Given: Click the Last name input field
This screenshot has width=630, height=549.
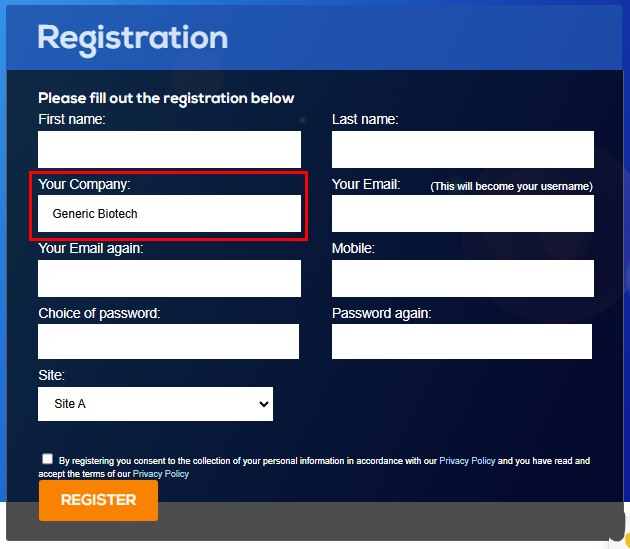Looking at the screenshot, I should coord(462,149).
